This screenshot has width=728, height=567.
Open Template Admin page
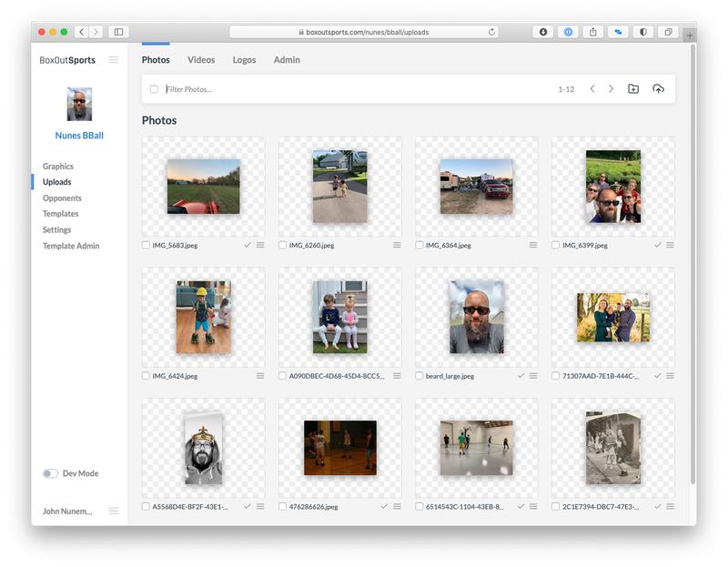71,246
